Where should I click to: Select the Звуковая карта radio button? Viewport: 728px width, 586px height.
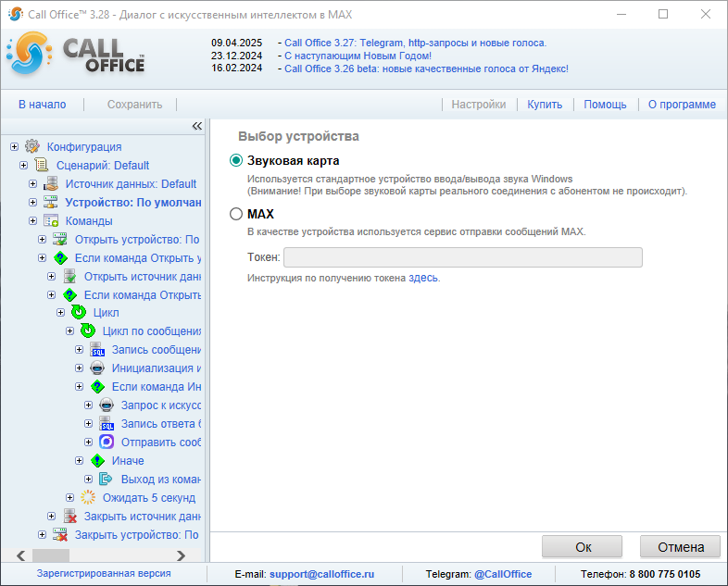[236, 161]
